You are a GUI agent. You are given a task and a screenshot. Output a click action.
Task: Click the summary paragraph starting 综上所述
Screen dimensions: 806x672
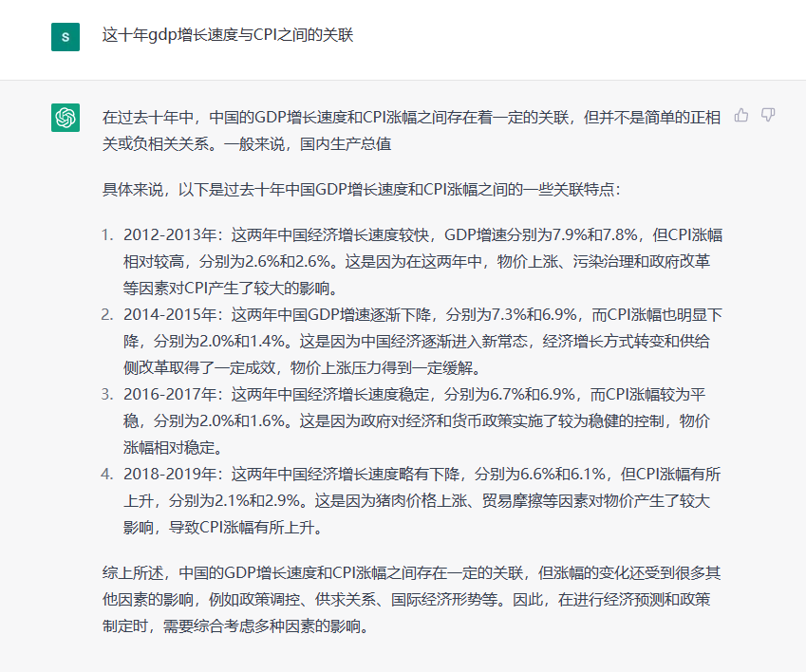click(411, 600)
